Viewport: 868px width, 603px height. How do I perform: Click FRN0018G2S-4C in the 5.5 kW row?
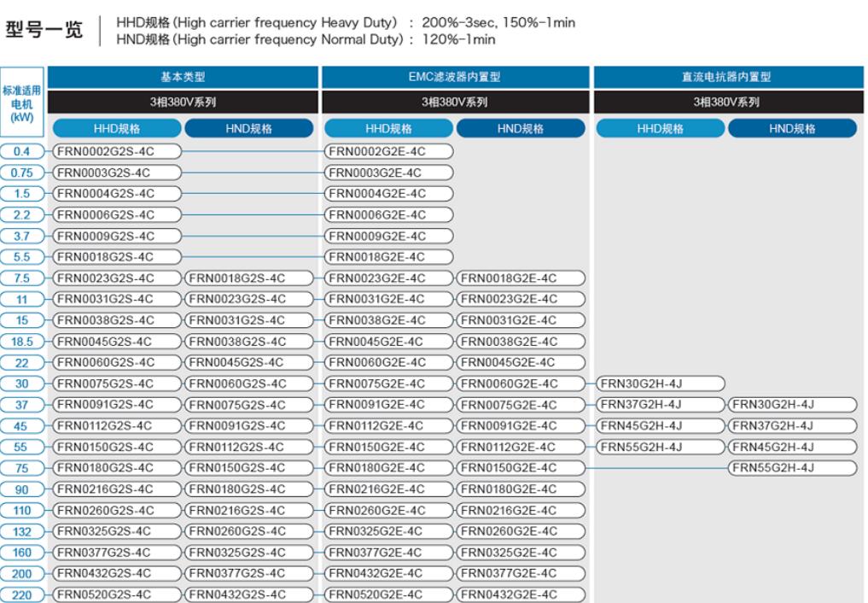(x=117, y=257)
